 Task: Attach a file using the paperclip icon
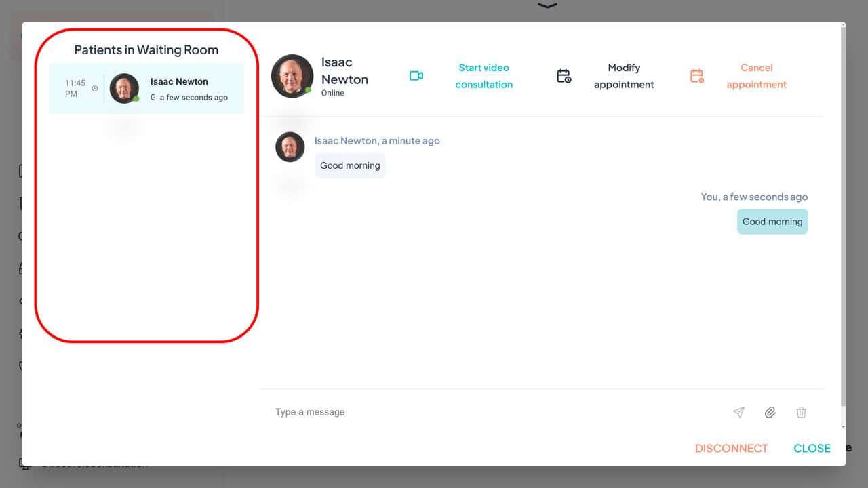coord(770,412)
